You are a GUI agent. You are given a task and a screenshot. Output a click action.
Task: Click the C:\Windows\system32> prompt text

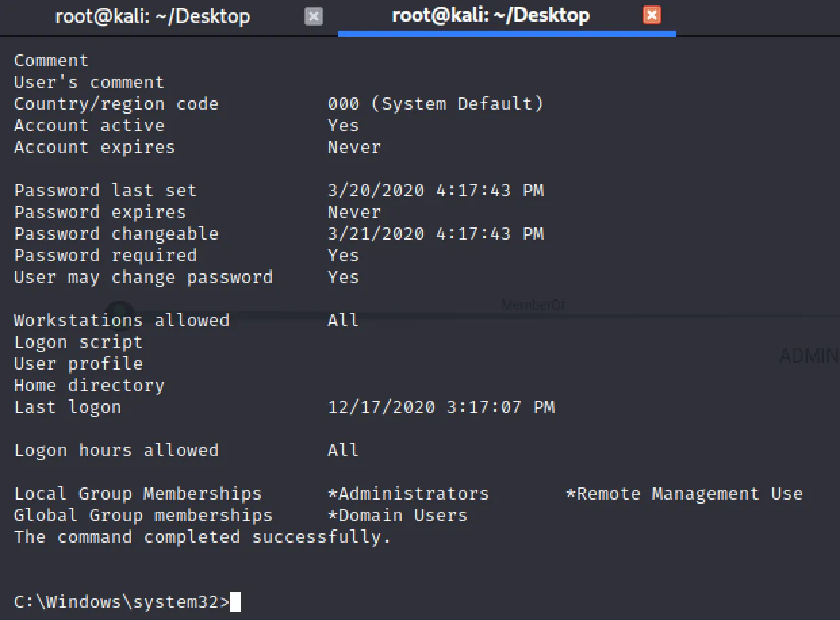tap(122, 602)
